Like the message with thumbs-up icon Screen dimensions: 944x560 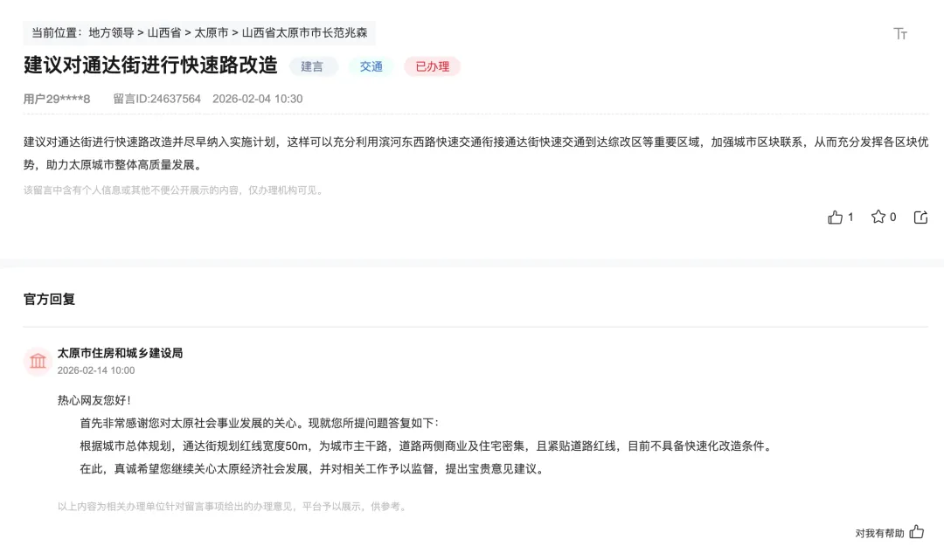[x=835, y=218]
